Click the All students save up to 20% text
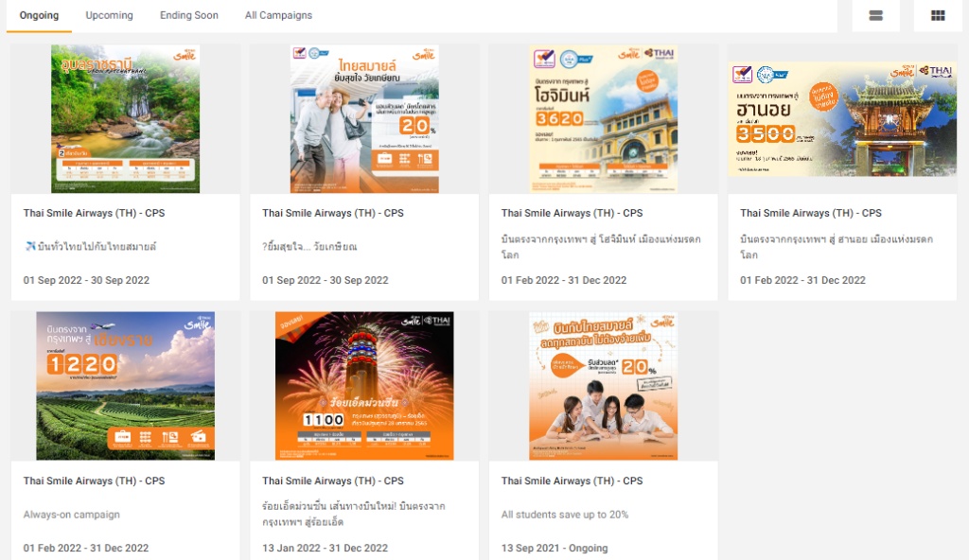 [x=565, y=515]
